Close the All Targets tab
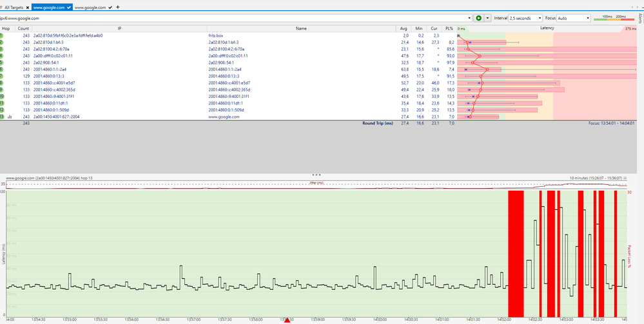 [x=28, y=7]
